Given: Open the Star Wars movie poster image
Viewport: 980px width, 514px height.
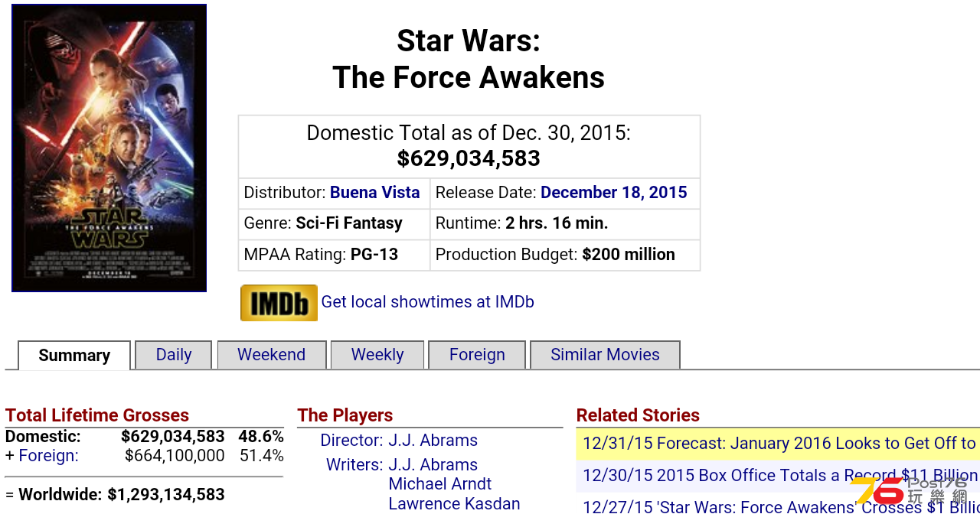Looking at the screenshot, I should pyautogui.click(x=109, y=148).
